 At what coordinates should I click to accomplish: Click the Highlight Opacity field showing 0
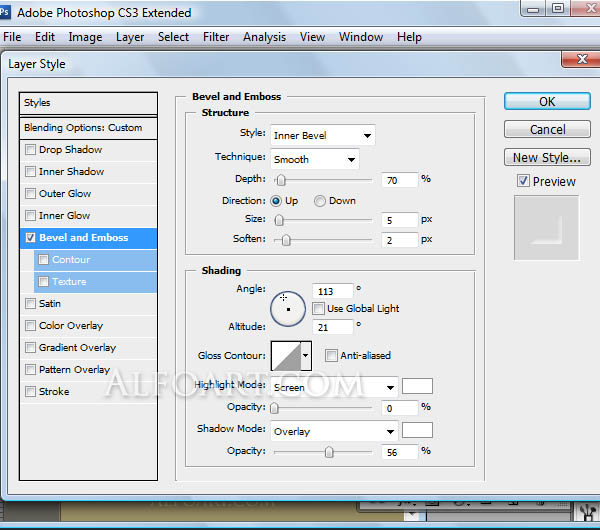tap(399, 408)
